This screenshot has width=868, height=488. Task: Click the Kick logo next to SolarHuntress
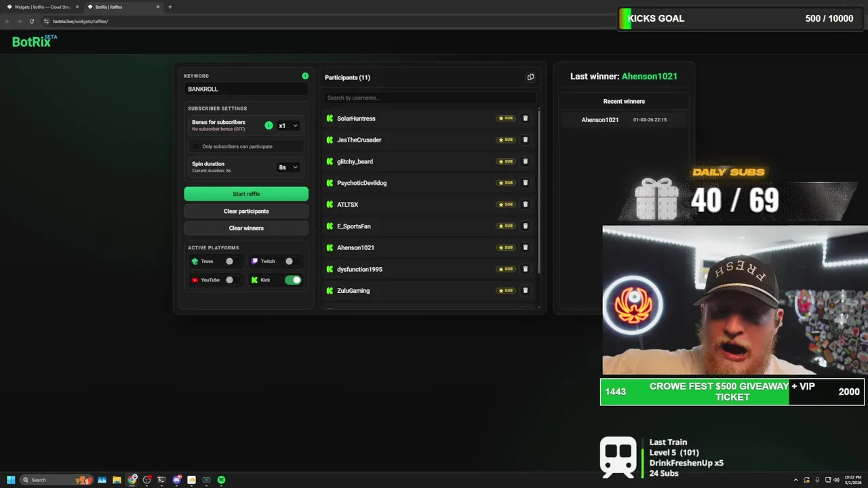pyautogui.click(x=330, y=119)
